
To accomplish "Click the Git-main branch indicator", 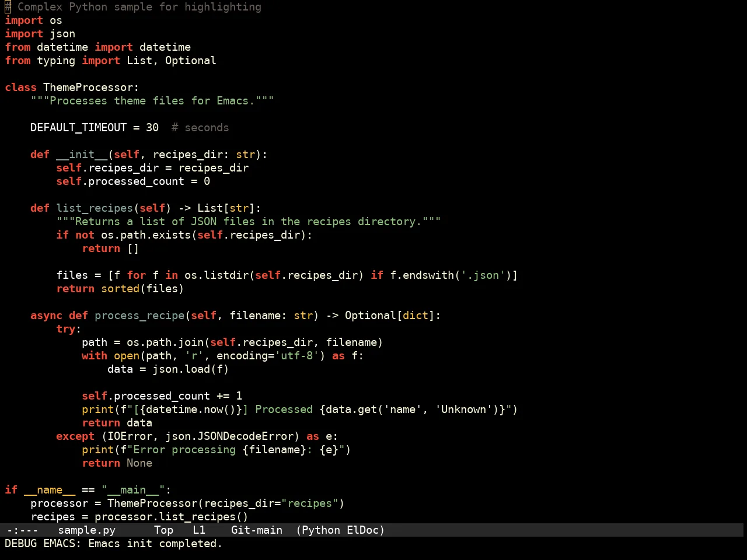I will 257,530.
